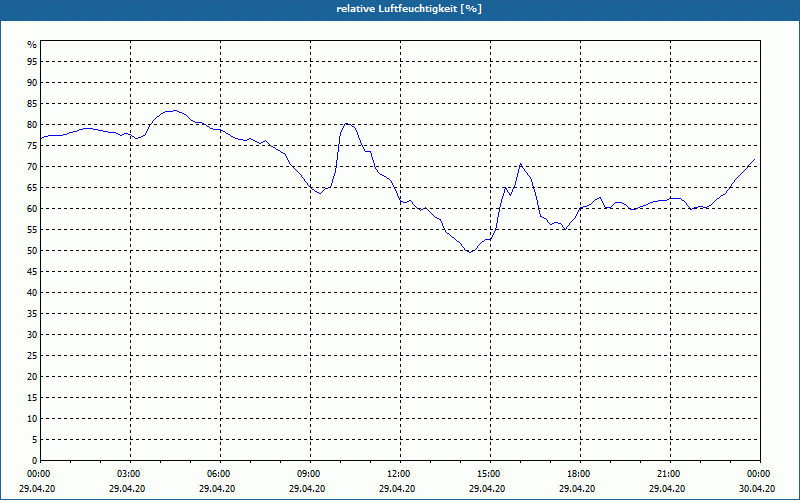The image size is (800, 500).
Task: Click the 25 y-axis label
Action: pos(32,356)
